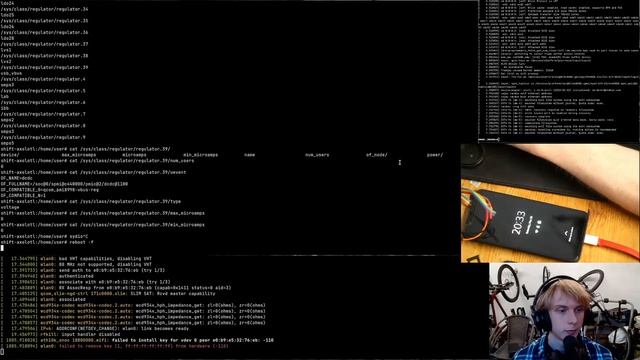The image size is (640, 360).
Task: Click the 'cat .../regulator.39/type' command
Action: [x=91, y=201]
